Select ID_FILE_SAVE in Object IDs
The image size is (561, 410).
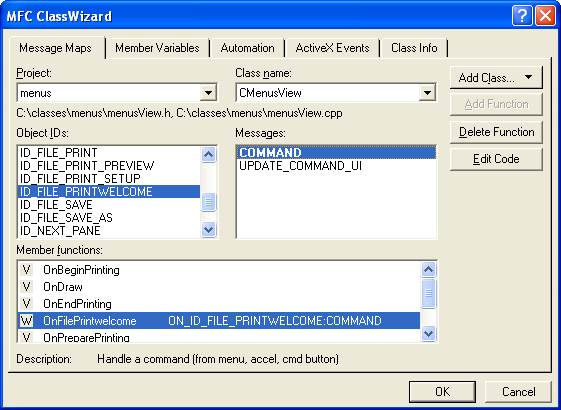pyautogui.click(x=109, y=205)
